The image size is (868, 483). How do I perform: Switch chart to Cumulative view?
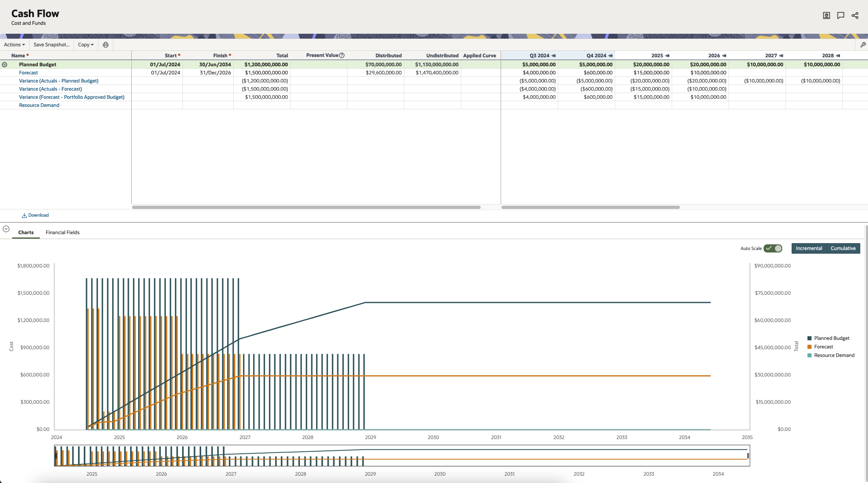(x=843, y=248)
